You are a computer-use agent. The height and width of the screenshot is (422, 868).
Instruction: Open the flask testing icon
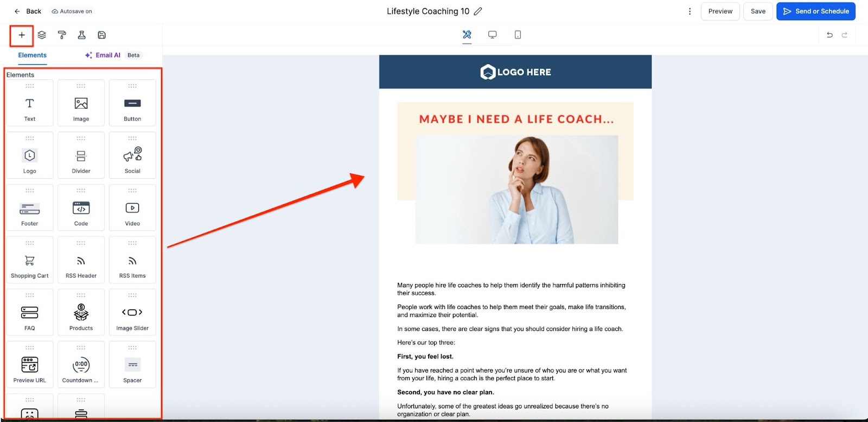[x=81, y=35]
